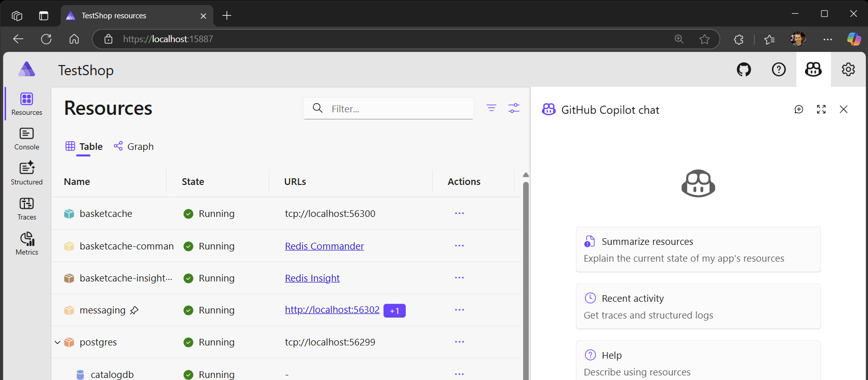Click the Aspire logo in header
868x380 pixels.
(x=27, y=69)
